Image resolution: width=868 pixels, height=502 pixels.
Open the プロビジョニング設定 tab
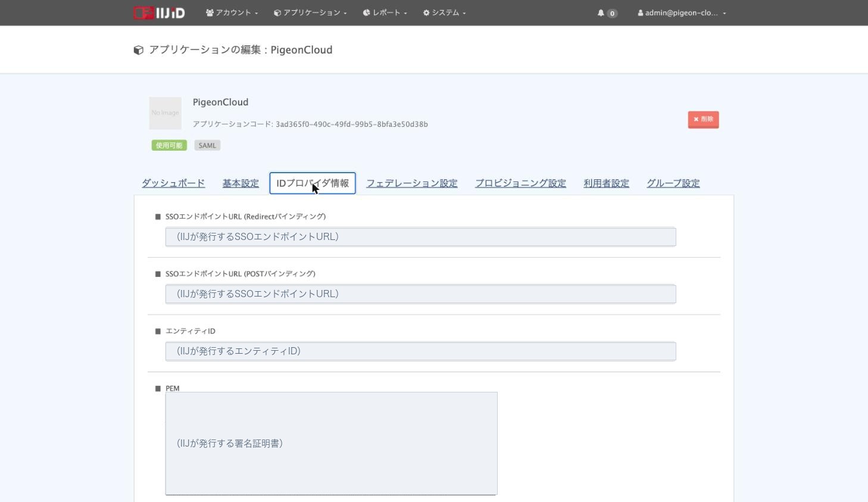click(x=520, y=183)
